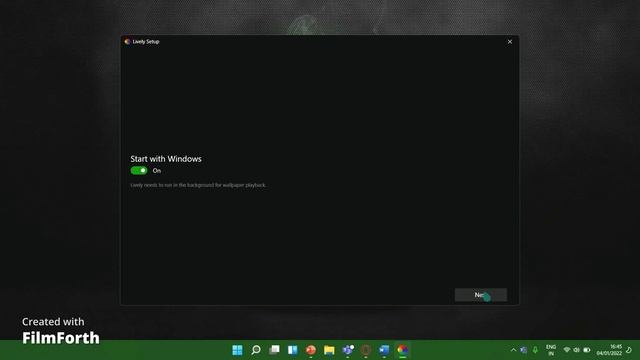Open the Widgets panel on the taskbar
This screenshot has height=360, width=640.
293,350
